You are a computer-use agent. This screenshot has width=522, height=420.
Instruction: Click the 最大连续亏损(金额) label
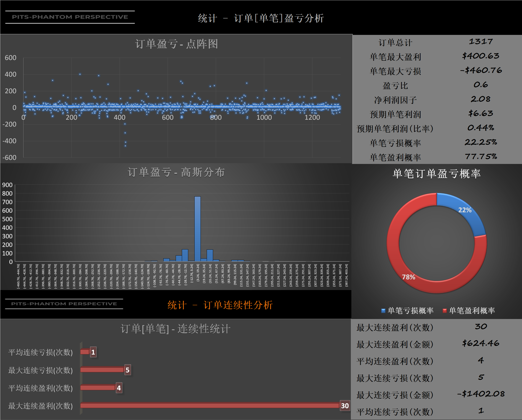[395, 395]
